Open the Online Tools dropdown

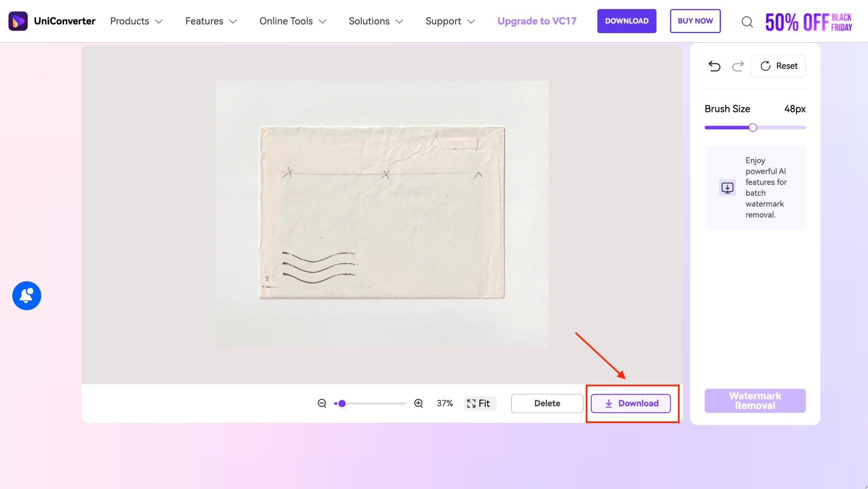click(292, 21)
